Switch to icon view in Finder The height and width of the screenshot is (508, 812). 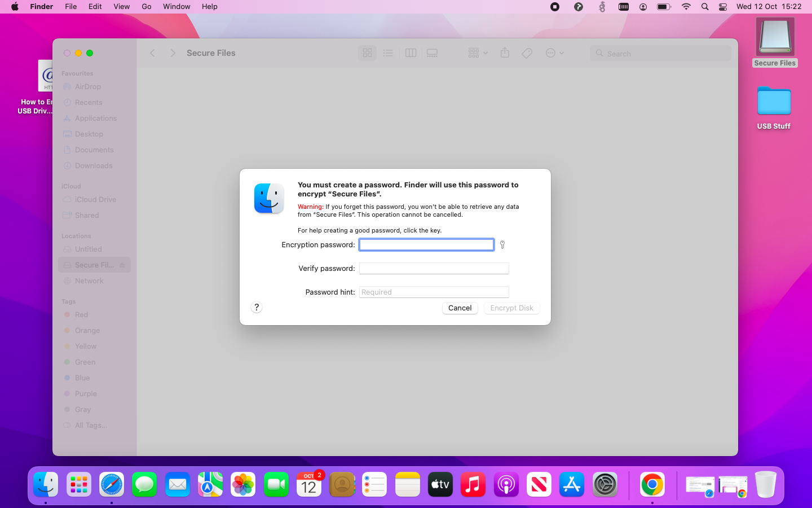tap(367, 53)
